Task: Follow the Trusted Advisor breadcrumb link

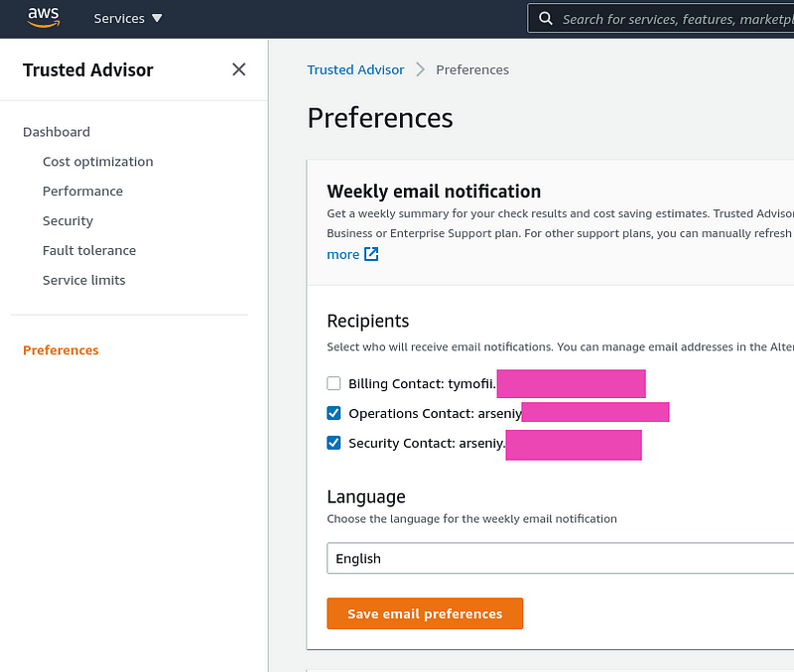Action: pos(355,69)
